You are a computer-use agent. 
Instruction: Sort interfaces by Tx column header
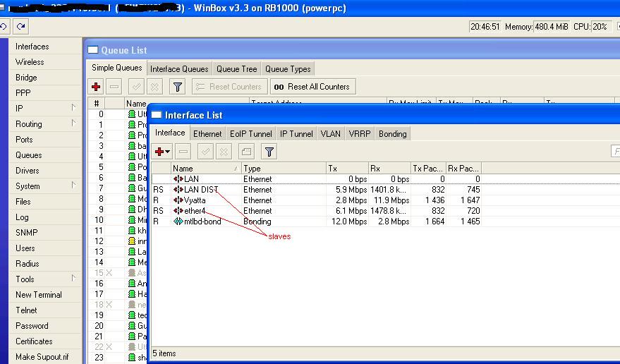347,169
